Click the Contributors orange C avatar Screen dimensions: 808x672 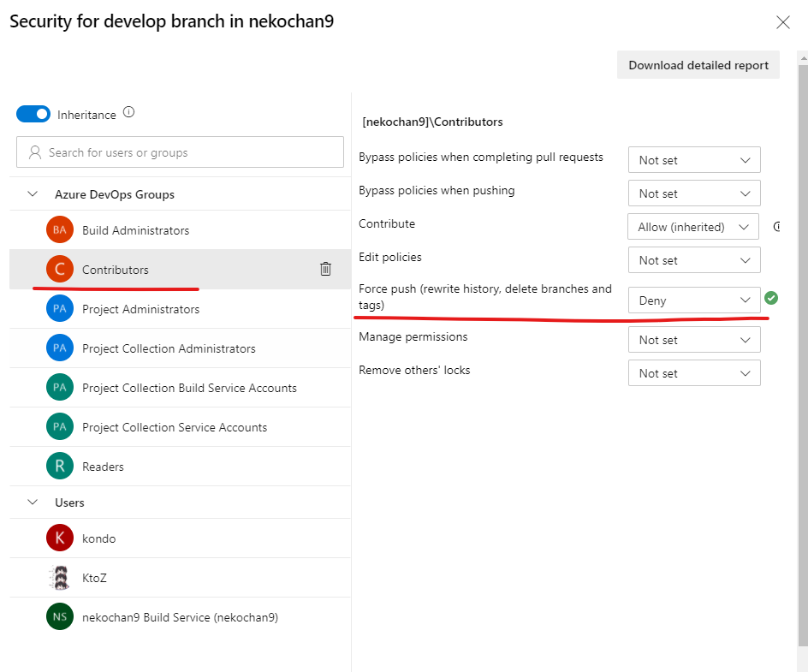[x=60, y=269]
